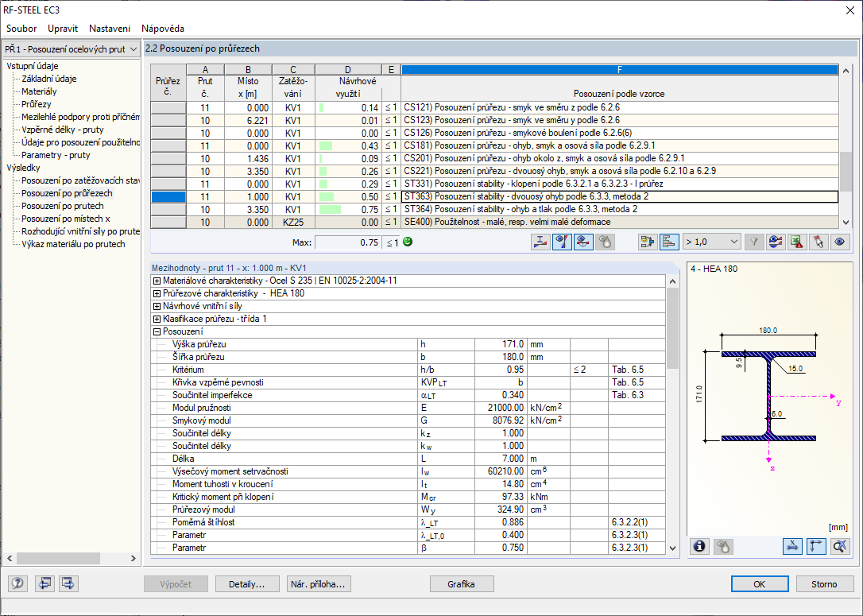The width and height of the screenshot is (863, 616).
Task: Open the Nastavení menu
Action: 110,29
